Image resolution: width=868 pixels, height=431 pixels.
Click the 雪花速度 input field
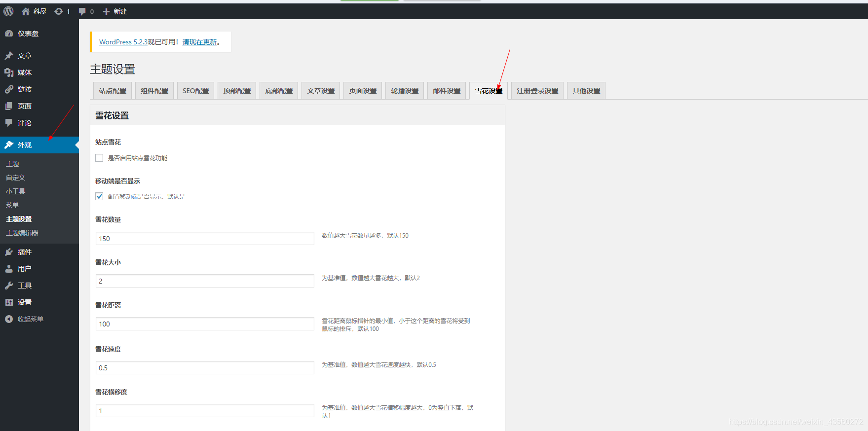point(205,368)
